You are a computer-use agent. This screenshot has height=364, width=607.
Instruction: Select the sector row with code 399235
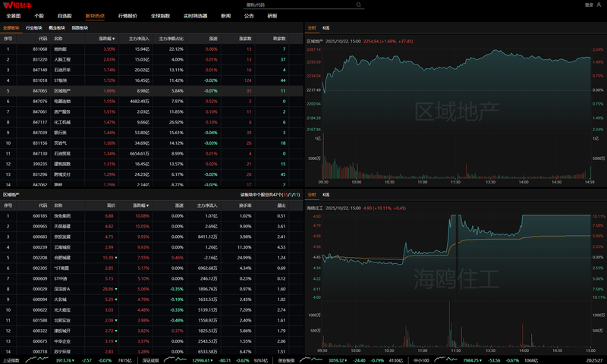coord(151,164)
